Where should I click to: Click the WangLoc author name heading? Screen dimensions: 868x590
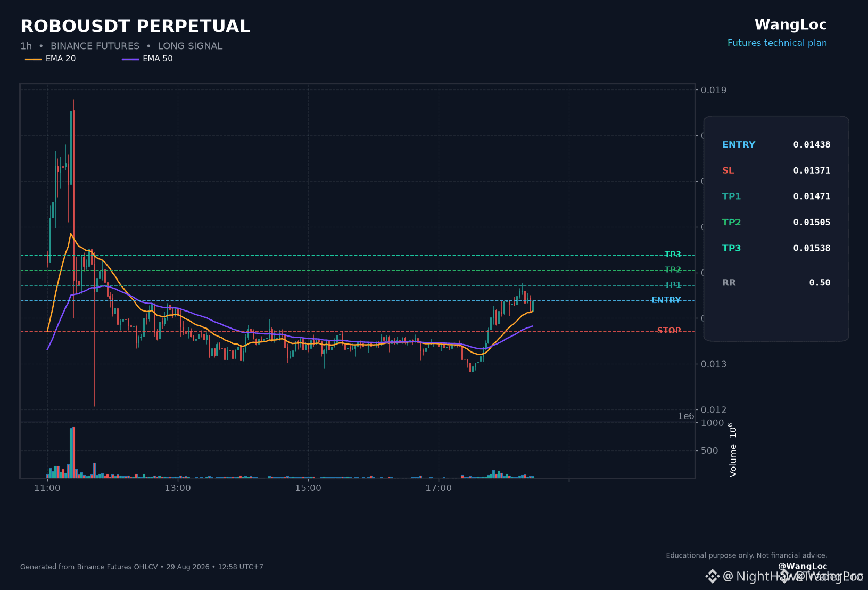pos(791,24)
